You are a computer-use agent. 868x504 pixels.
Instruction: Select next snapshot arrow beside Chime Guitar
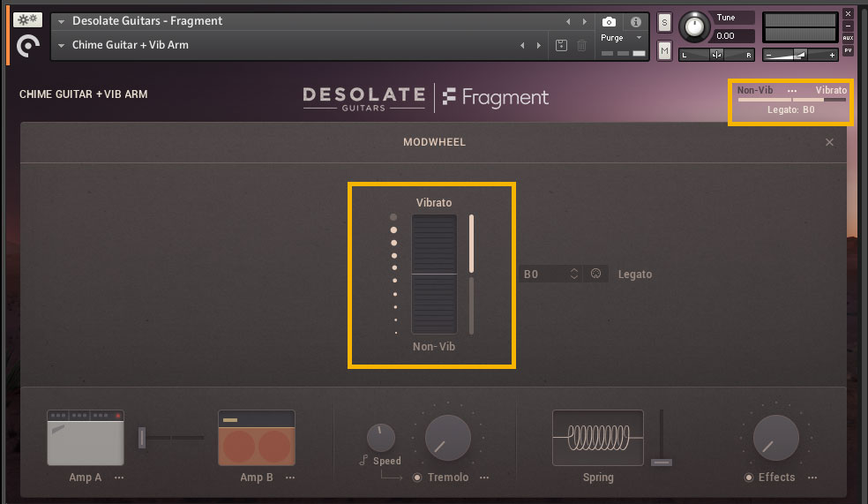click(539, 45)
